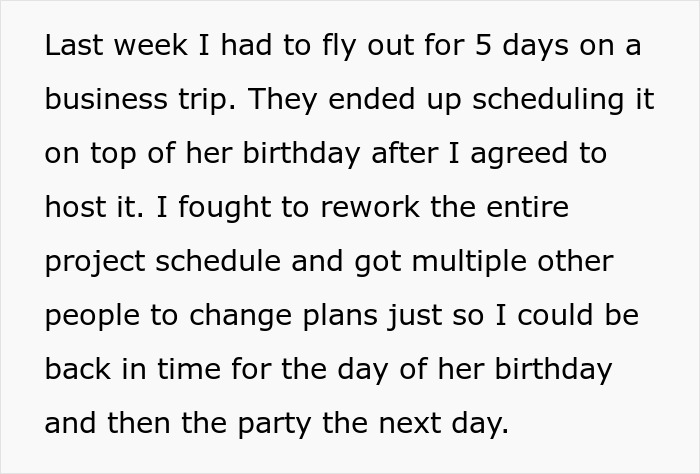
Task: Click the word "change" in sixth line
Action: click(x=240, y=315)
